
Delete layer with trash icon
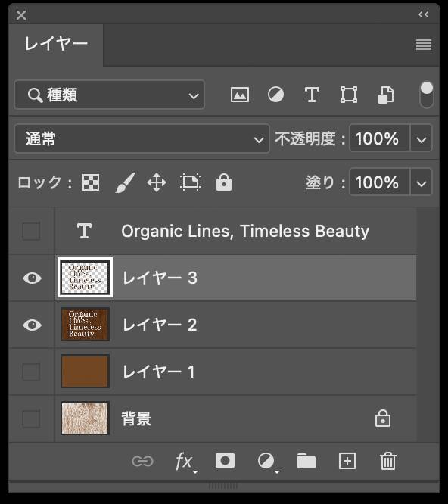pos(388,462)
